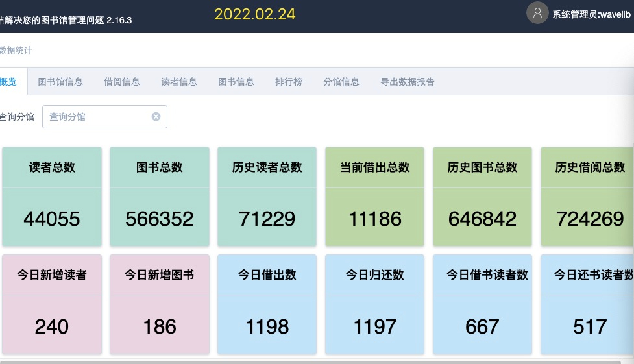Open the 今日归还数 card
Viewport: 634px width, 364px height.
point(375,304)
